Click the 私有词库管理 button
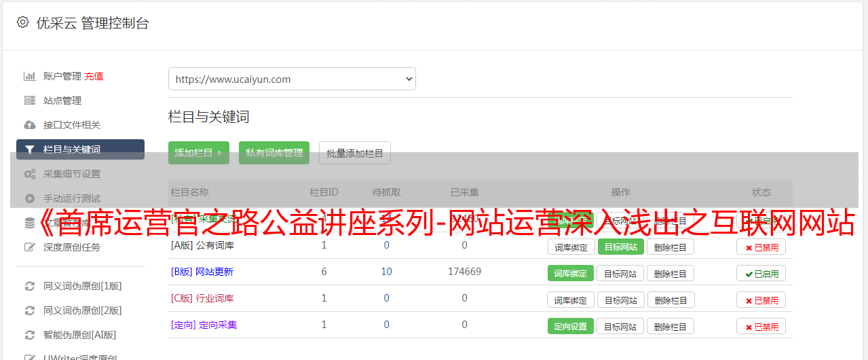 point(274,153)
